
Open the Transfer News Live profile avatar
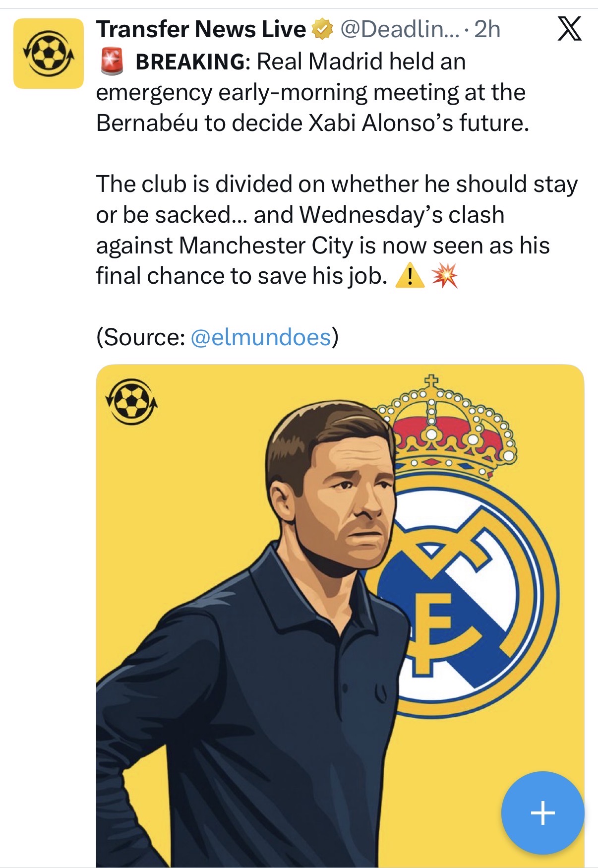[49, 54]
